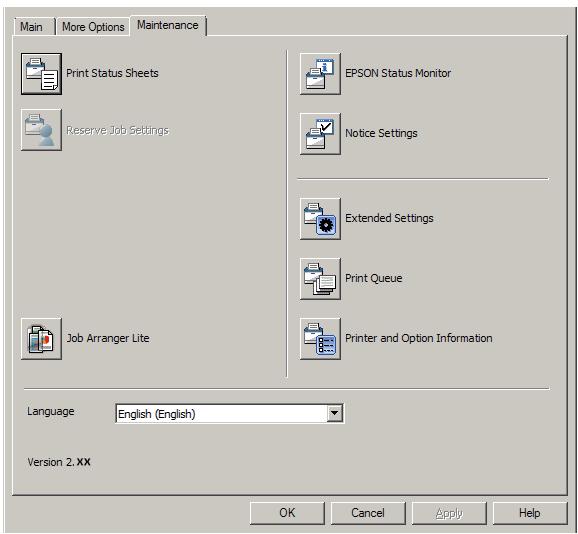
Task: Confirm with the OK button
Action: pyautogui.click(x=287, y=513)
